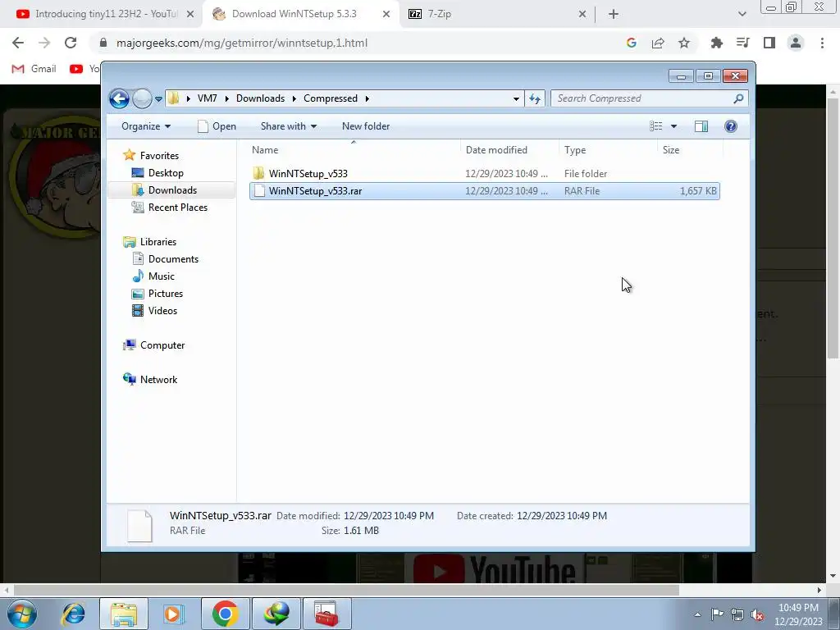Click the Compressed breadcrumb in address bar

(x=331, y=98)
